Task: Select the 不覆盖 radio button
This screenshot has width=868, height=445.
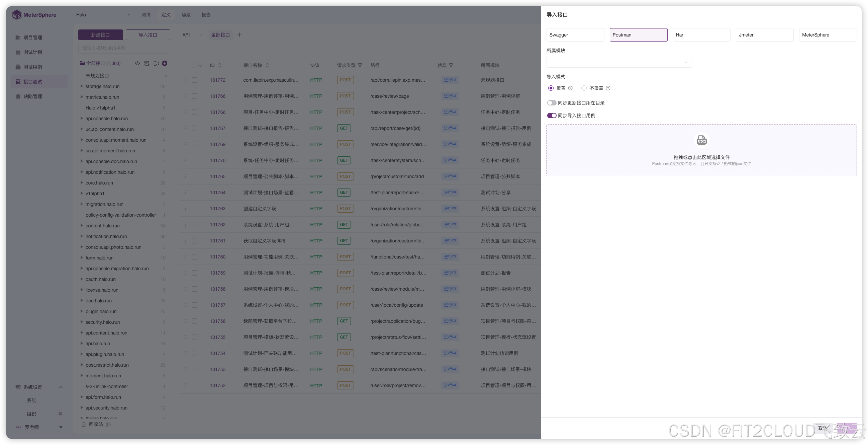Action: (x=584, y=88)
